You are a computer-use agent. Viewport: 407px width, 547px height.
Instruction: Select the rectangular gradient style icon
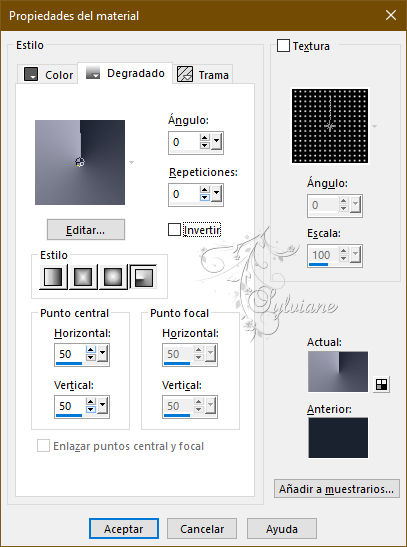pos(83,277)
